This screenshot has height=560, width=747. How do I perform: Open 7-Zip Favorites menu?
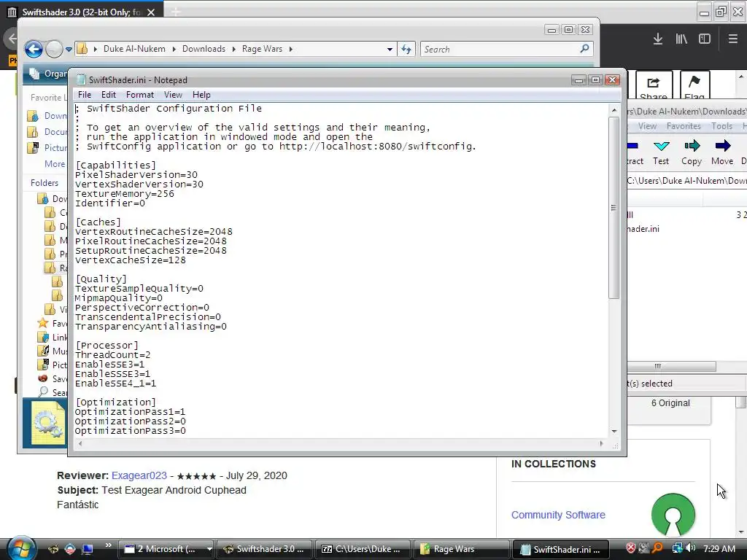point(684,125)
